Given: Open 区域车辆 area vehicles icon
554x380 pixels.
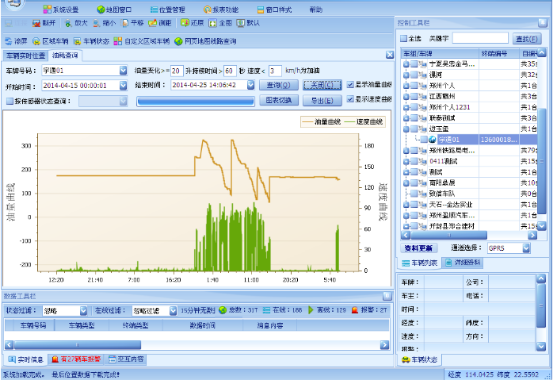Looking at the screenshot, I should 36,42.
